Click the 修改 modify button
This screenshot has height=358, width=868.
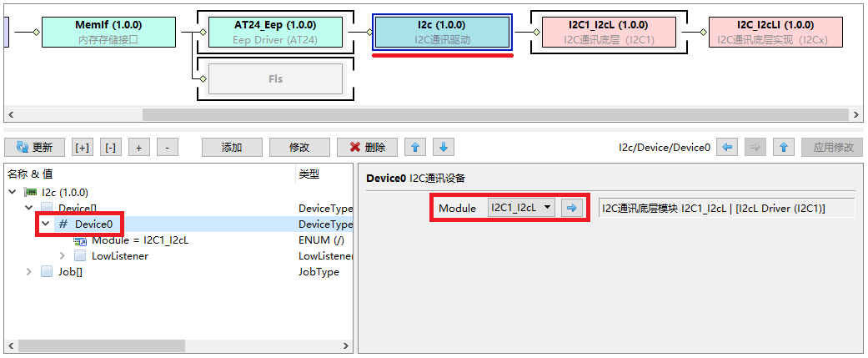tap(299, 148)
